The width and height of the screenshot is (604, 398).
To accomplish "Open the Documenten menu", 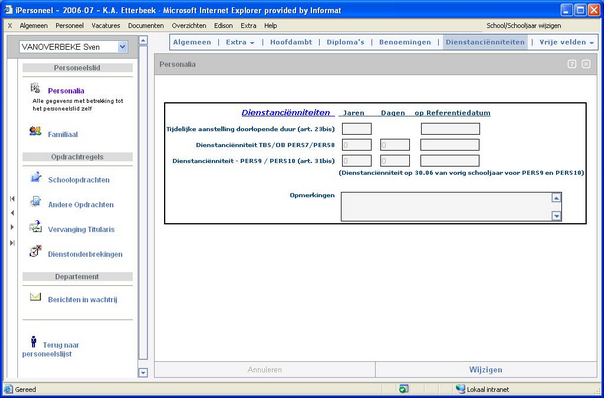I will (146, 26).
